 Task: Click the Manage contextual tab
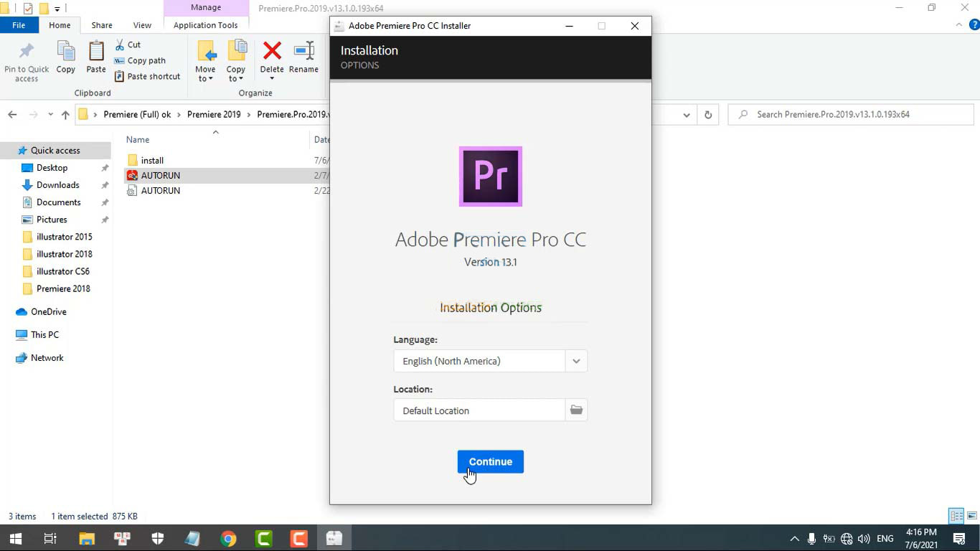coord(206,8)
